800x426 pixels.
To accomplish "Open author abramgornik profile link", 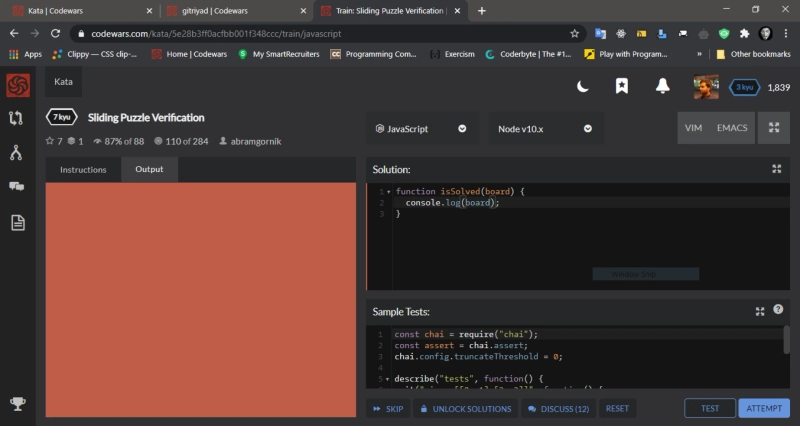I will point(256,141).
